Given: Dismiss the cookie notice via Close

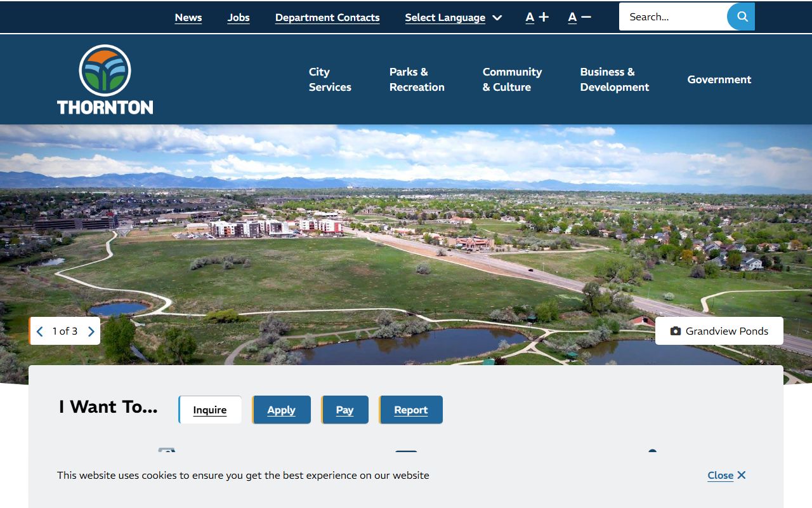Looking at the screenshot, I should click(x=726, y=475).
